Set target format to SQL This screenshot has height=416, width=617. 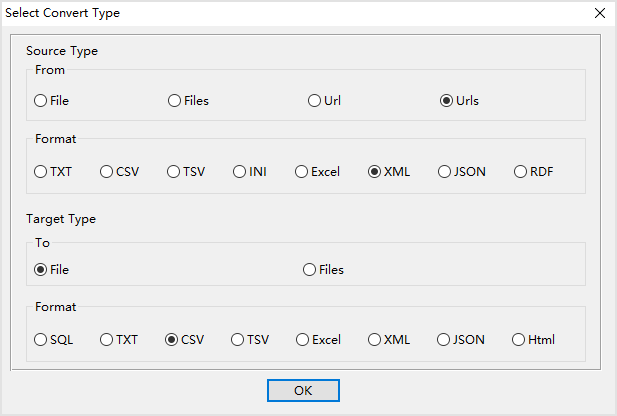[41, 340]
